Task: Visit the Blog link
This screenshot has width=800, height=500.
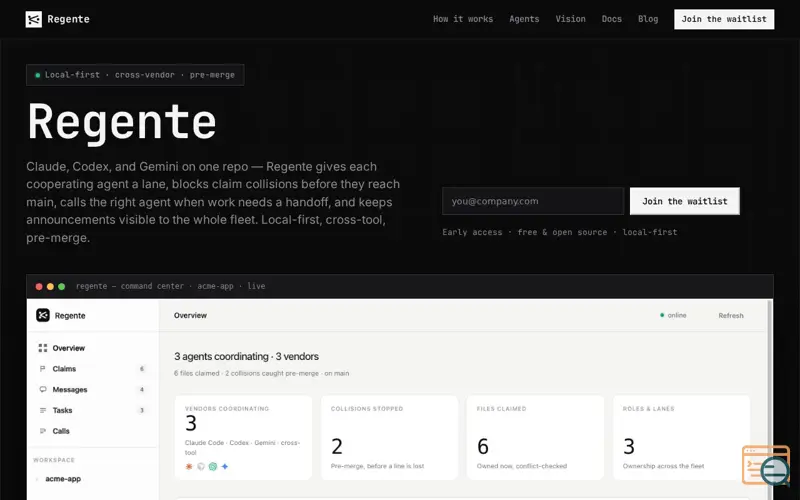Action: point(648,19)
